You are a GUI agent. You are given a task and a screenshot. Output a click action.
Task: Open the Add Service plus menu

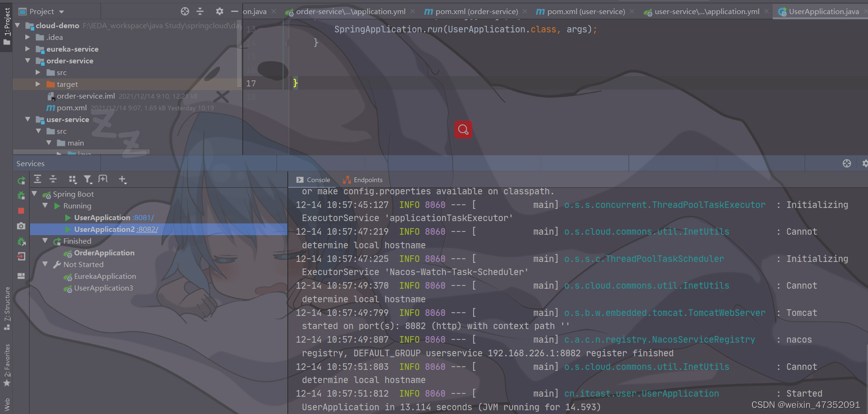123,179
